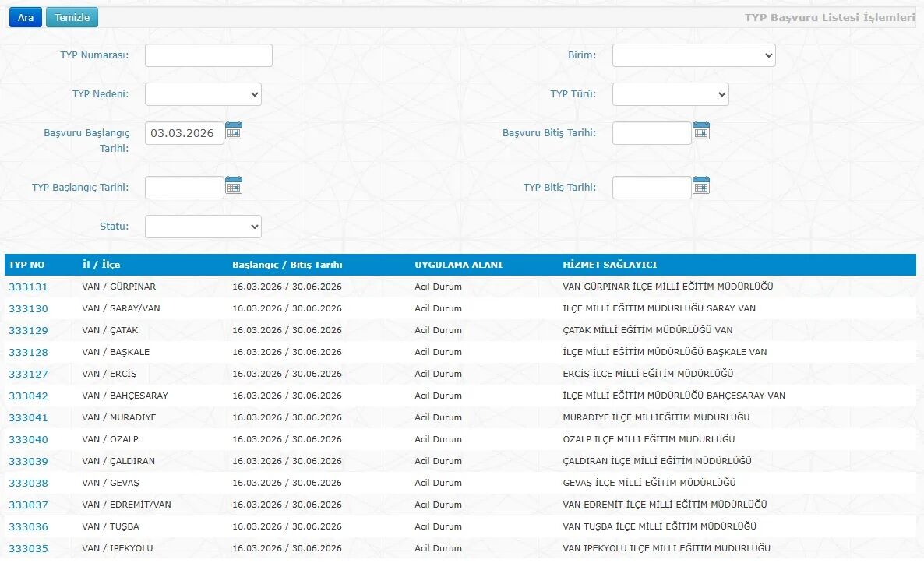Open calendar for Başvuru Başlangıç Tarihi
The width and height of the screenshot is (924, 570).
(x=234, y=131)
